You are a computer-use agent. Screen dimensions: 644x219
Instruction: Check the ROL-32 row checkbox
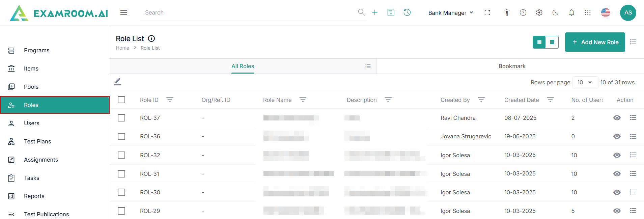121,155
